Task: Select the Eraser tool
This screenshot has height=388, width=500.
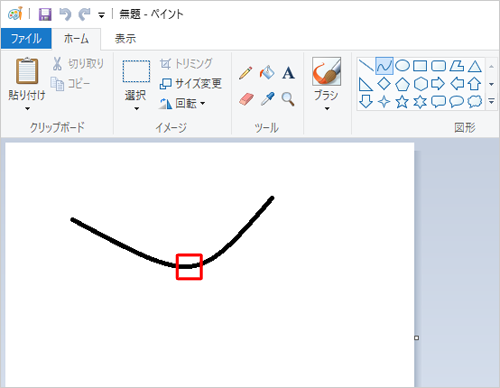Action: [246, 99]
